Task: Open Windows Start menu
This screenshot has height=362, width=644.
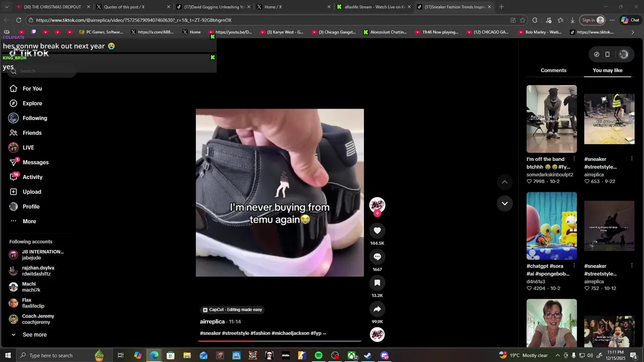Action: 8,355
